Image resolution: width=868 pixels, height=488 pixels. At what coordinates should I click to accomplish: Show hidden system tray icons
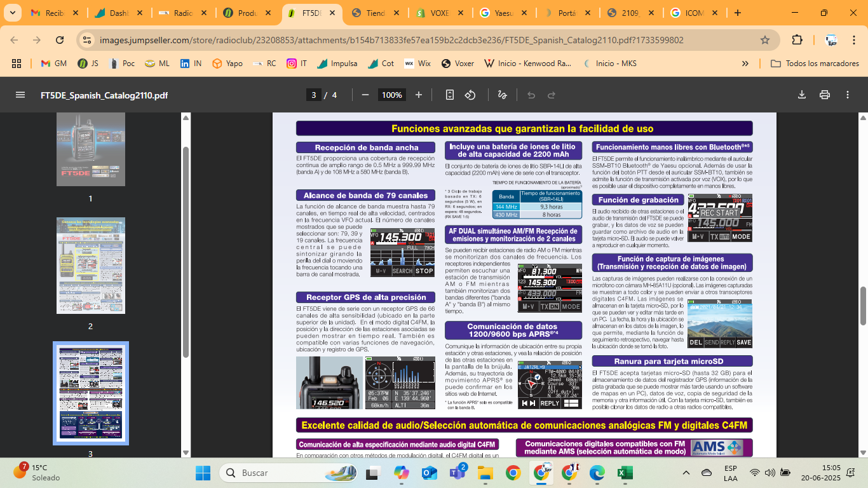(686, 473)
